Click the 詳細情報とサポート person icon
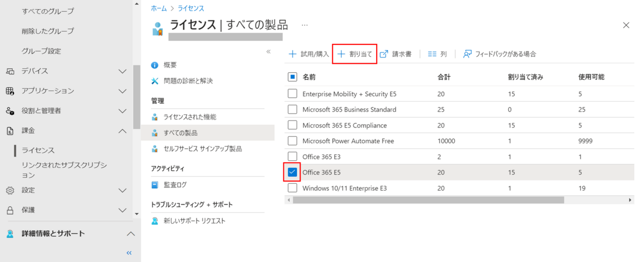The height and width of the screenshot is (262, 644). [x=10, y=234]
